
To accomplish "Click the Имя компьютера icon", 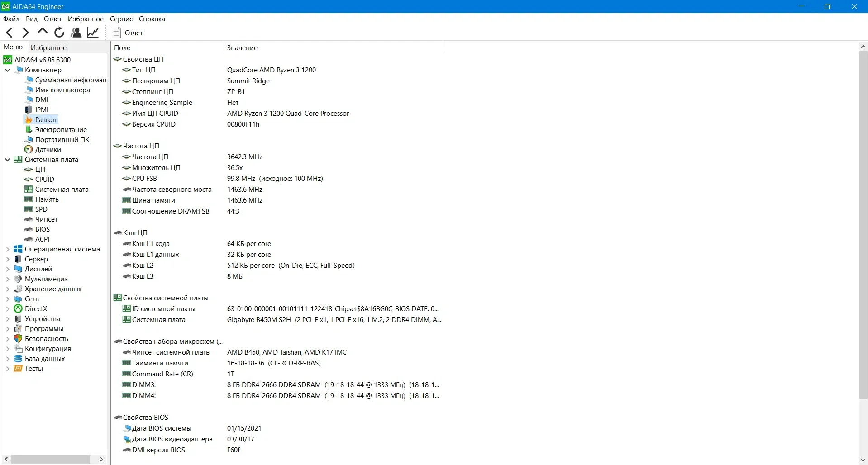I will (x=29, y=90).
